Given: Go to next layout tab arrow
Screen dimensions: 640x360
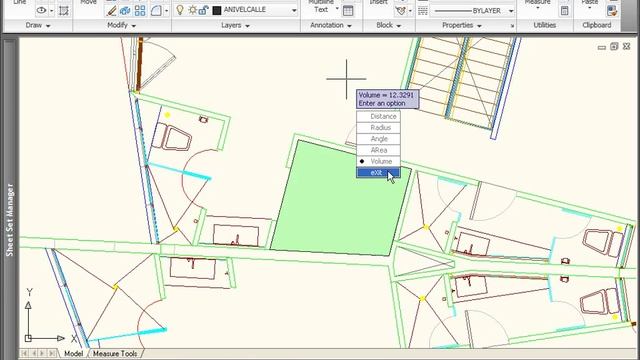Looking at the screenshot, I should (x=42, y=353).
